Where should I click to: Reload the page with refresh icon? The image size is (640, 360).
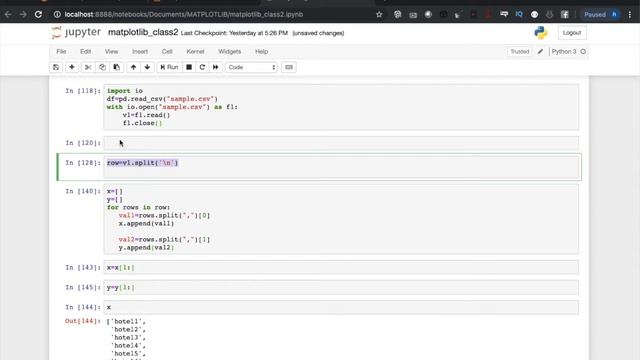(38, 14)
